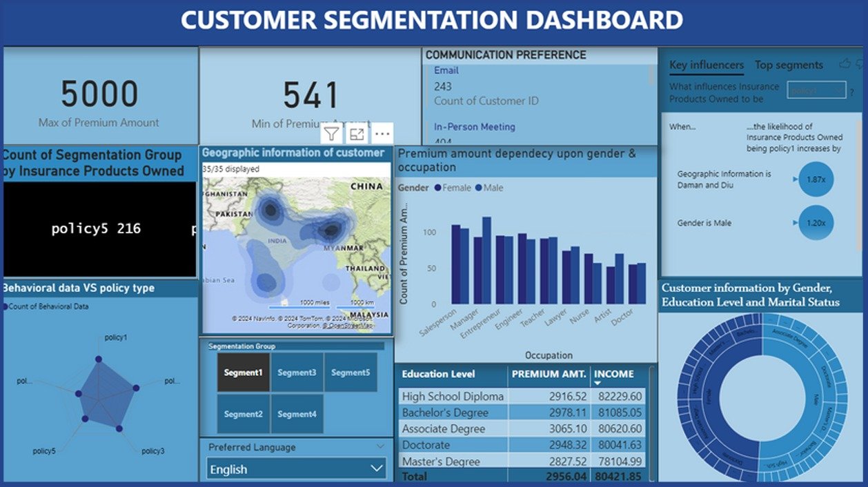The height and width of the screenshot is (487, 868).
Task: Select the Key influencers tab
Action: tap(706, 65)
